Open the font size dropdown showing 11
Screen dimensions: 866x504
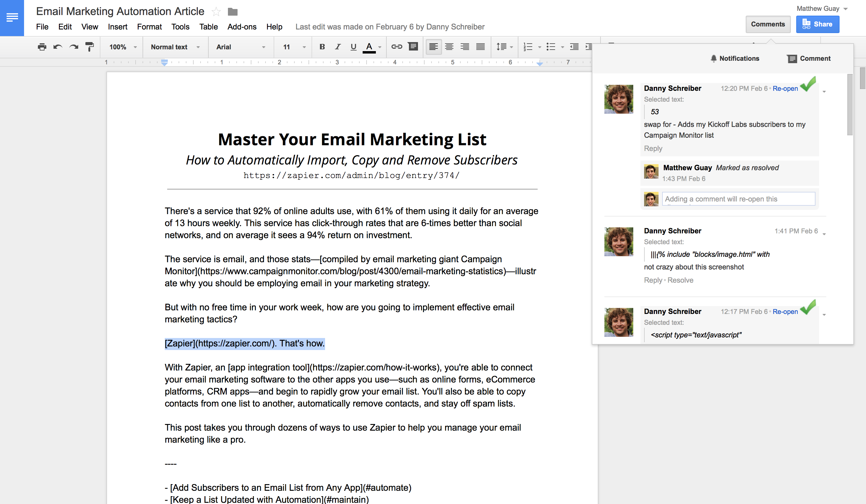[x=294, y=47]
